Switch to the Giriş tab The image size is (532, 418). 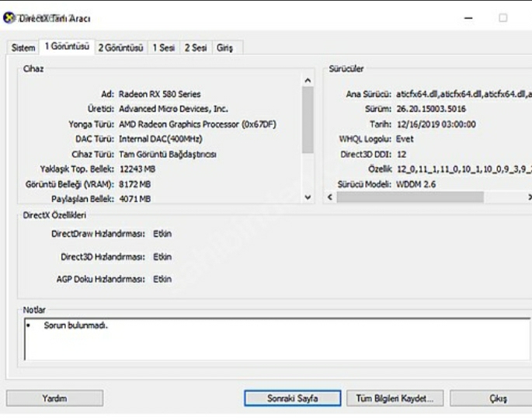coord(224,48)
